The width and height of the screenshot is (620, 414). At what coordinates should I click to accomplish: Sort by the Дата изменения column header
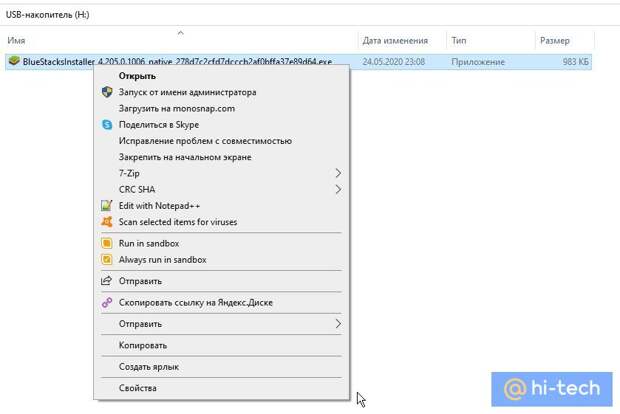click(x=395, y=40)
